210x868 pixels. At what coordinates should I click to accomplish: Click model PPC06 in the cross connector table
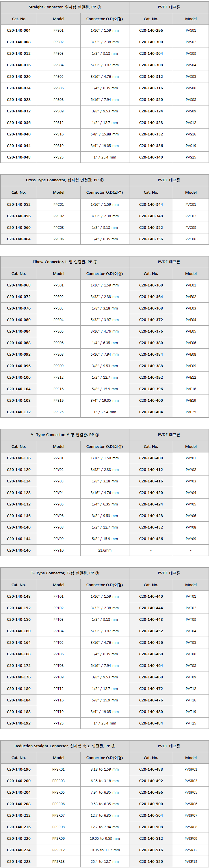58,239
